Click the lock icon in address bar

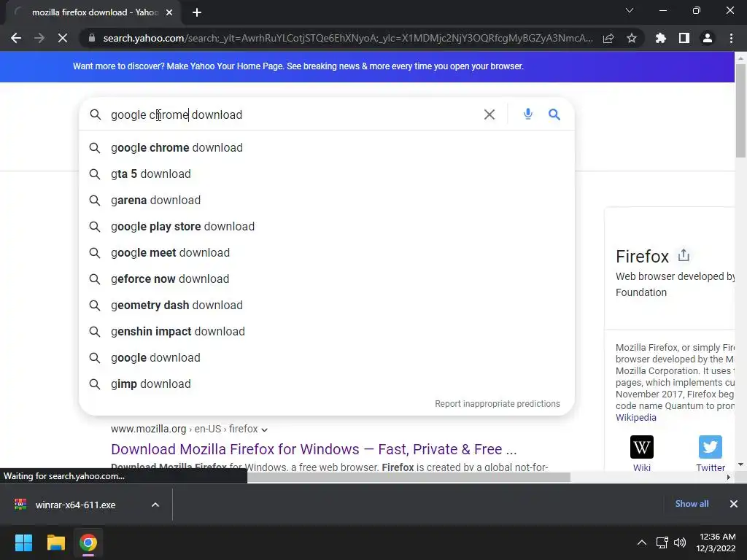coord(91,38)
